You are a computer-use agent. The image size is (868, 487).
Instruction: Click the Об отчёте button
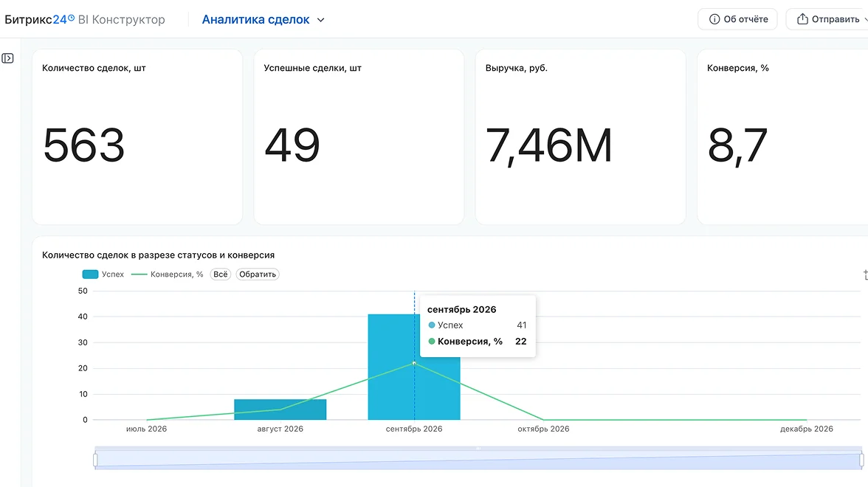737,19
